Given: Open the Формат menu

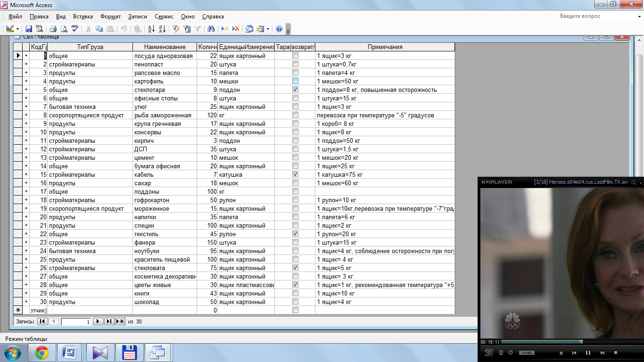Looking at the screenshot, I should (x=111, y=16).
